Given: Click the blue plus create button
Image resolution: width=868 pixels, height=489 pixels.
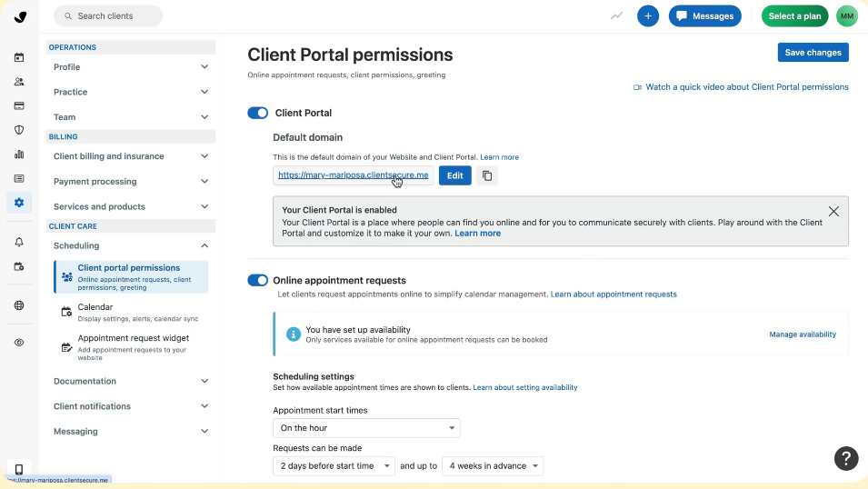Looking at the screenshot, I should [648, 16].
